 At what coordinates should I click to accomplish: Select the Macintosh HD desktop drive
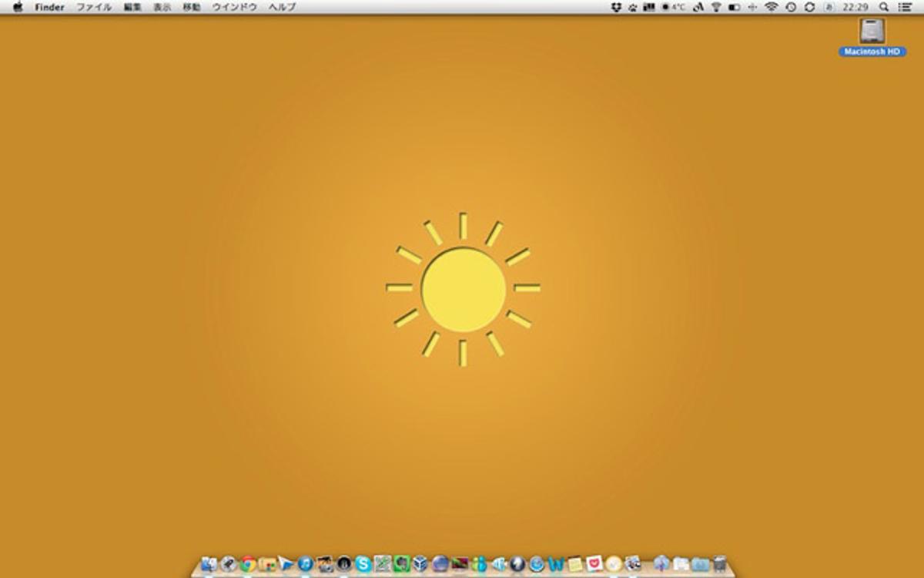[872, 36]
